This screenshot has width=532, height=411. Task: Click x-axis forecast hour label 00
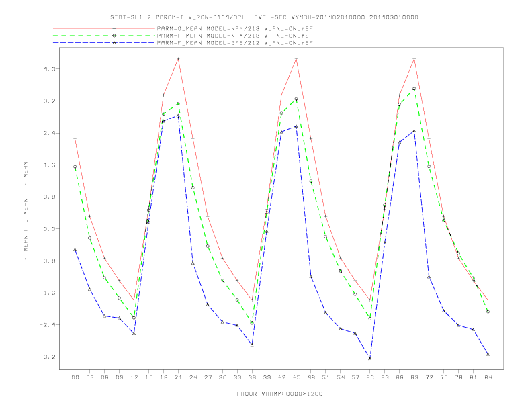(75, 377)
